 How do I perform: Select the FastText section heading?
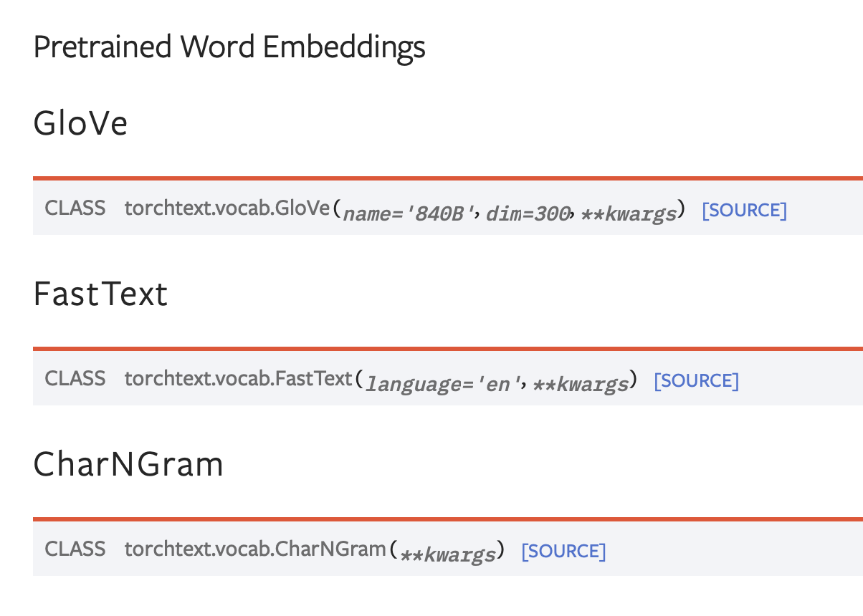pyautogui.click(x=100, y=294)
